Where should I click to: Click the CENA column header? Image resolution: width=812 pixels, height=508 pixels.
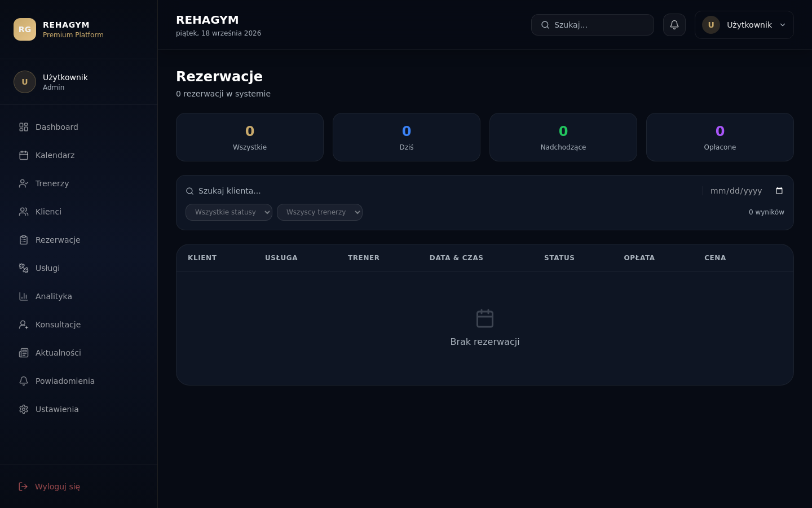tap(715, 258)
